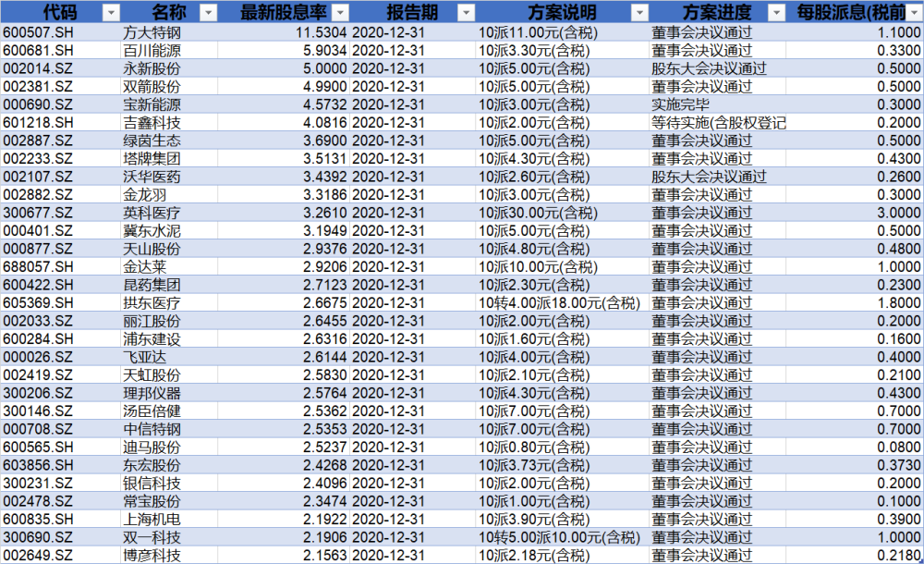The width and height of the screenshot is (924, 564).
Task: Click cell 10转5.00派10.00元(含税)
Action: pyautogui.click(x=562, y=537)
